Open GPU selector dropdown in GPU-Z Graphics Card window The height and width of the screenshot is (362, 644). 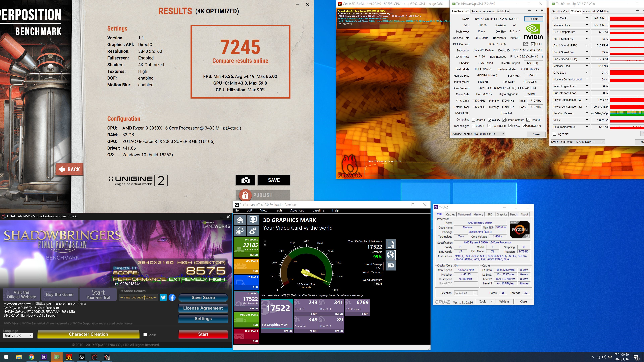[478, 134]
